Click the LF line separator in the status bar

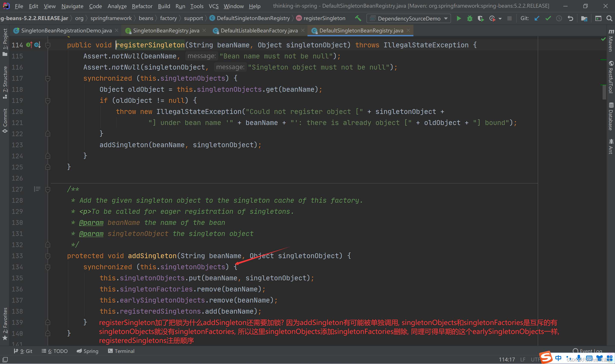pyautogui.click(x=523, y=359)
